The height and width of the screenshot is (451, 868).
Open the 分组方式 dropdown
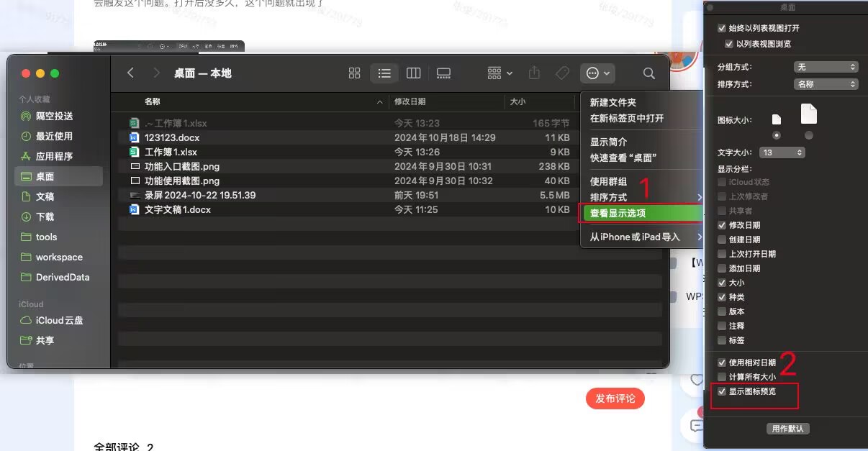coord(826,67)
